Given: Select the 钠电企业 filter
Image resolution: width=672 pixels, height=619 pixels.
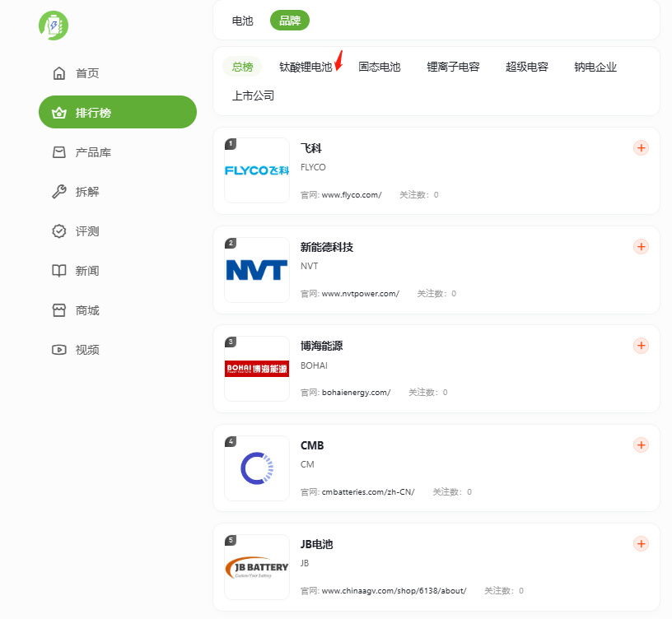Looking at the screenshot, I should 595,67.
